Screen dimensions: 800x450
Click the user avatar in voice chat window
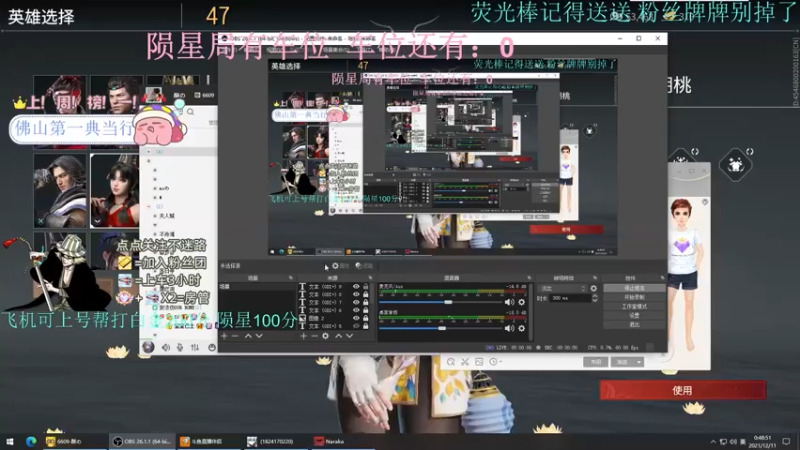[148, 347]
